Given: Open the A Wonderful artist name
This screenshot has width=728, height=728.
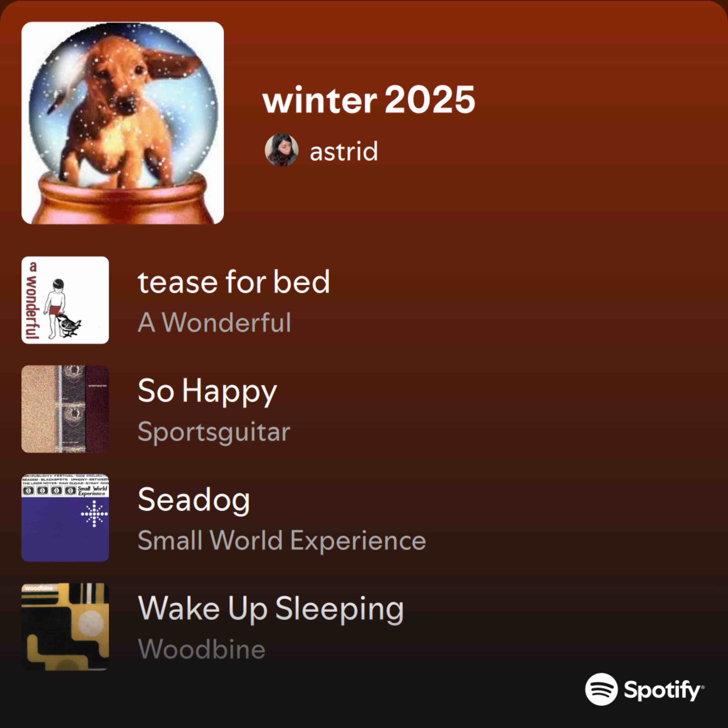Looking at the screenshot, I should [214, 323].
